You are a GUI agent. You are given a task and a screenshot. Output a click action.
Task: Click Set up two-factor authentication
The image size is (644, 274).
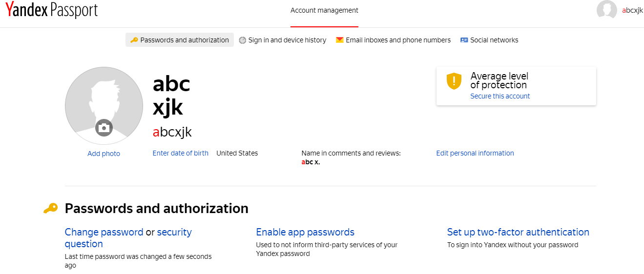coord(518,232)
